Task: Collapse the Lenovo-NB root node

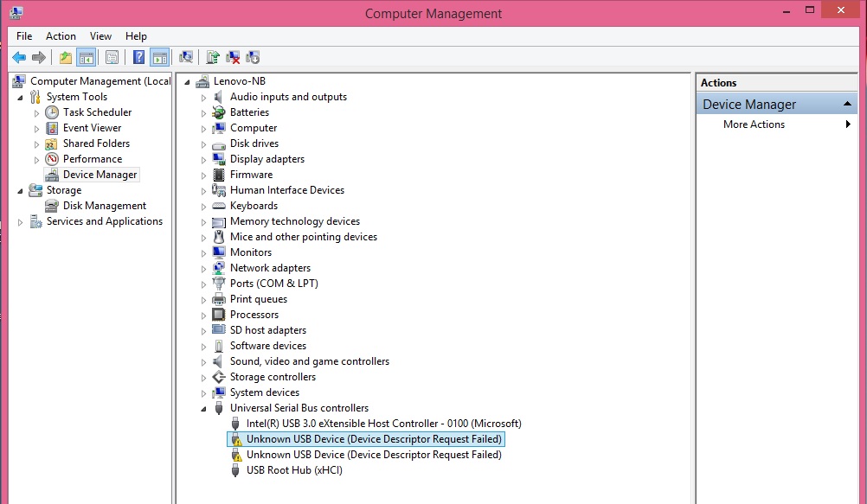Action: (x=188, y=82)
